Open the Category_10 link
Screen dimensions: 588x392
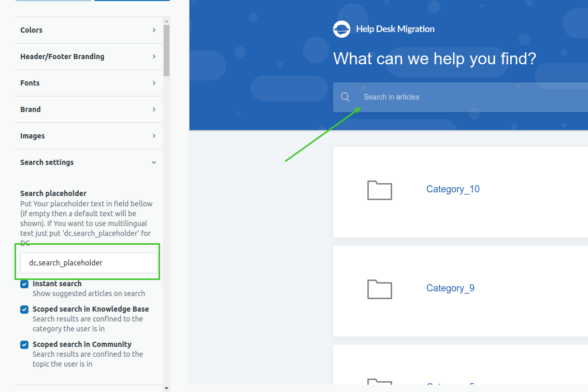click(x=453, y=189)
